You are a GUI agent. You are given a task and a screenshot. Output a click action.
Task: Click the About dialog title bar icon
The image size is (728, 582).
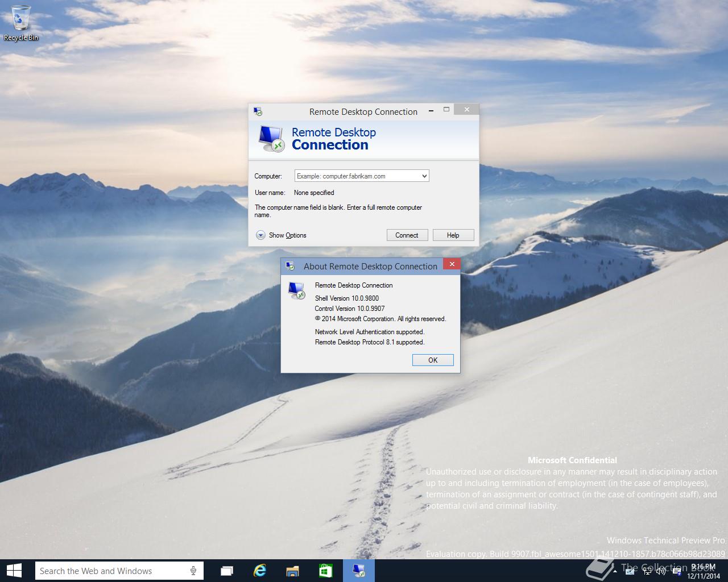pos(290,265)
